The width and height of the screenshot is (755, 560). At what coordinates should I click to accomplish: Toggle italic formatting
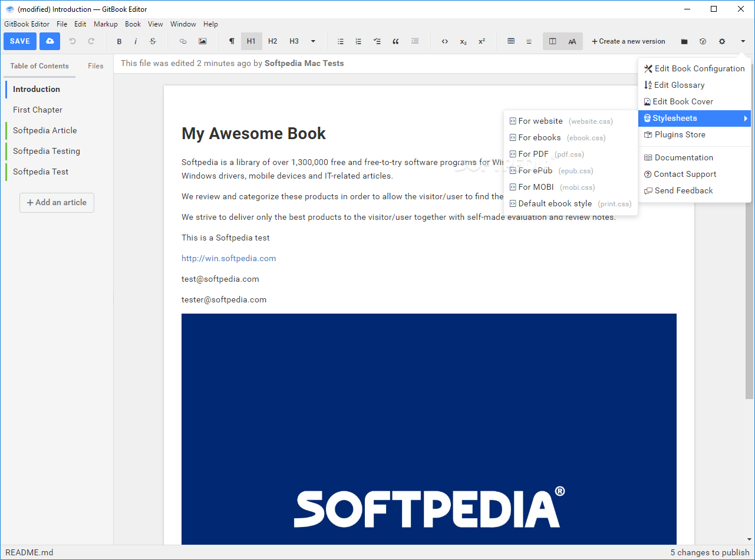[136, 41]
